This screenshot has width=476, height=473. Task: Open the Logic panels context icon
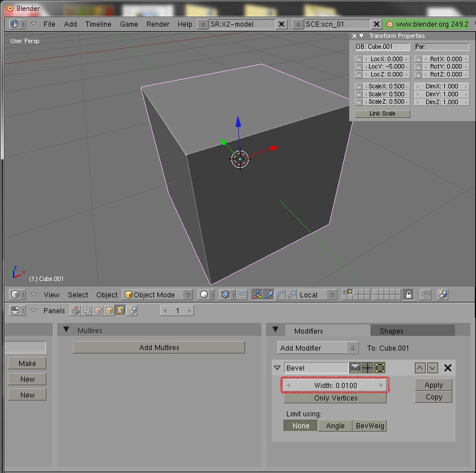[x=75, y=310]
